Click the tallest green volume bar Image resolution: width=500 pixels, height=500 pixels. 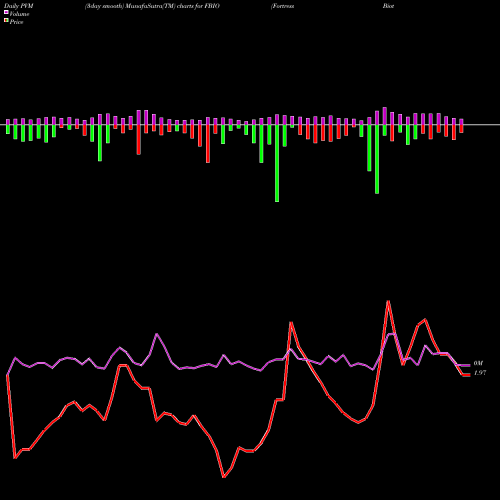click(x=277, y=163)
